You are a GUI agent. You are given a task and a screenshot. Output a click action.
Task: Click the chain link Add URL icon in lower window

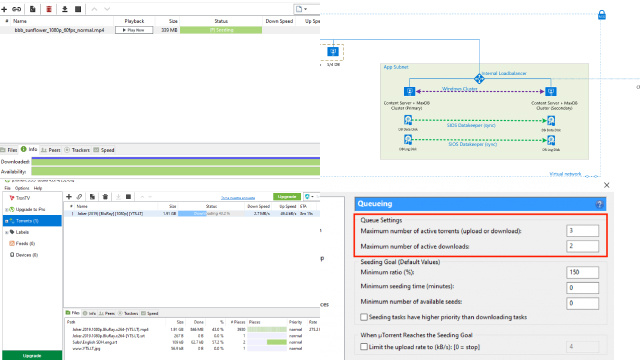80,197
